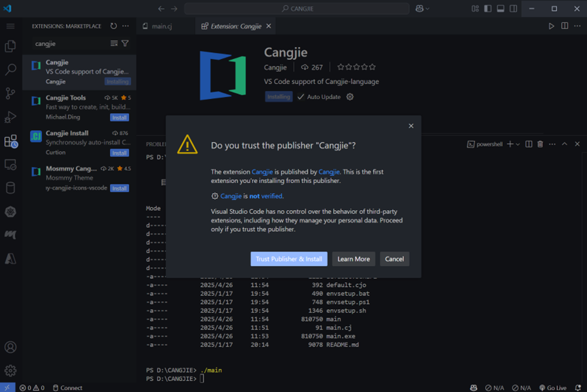The image size is (587, 392).
Task: Refresh the extensions marketplace list
Action: [113, 26]
